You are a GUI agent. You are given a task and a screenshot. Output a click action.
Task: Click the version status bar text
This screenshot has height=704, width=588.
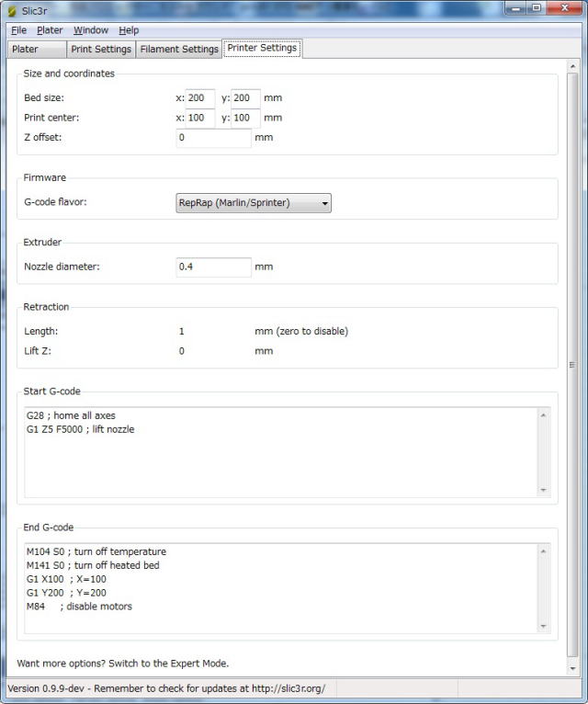[166, 688]
